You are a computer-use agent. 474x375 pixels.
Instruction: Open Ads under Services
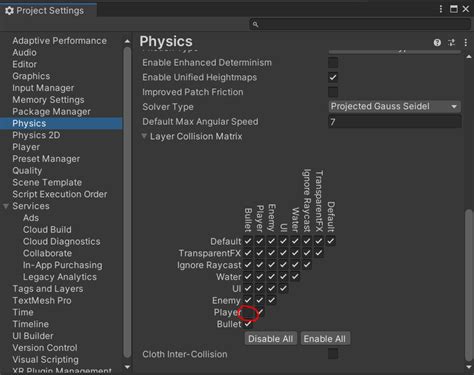point(31,218)
